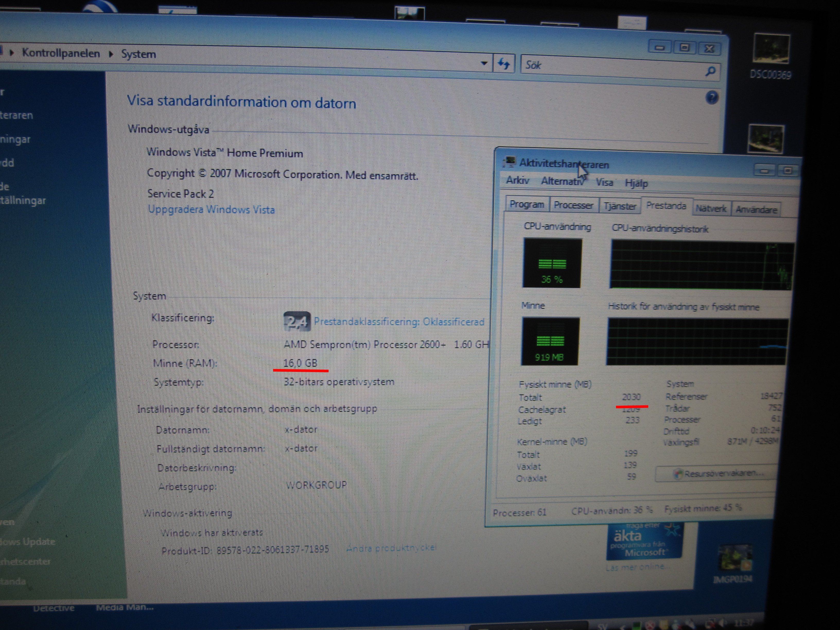The width and height of the screenshot is (840, 630).
Task: Click the Service Pack 2 text
Action: [x=180, y=194]
